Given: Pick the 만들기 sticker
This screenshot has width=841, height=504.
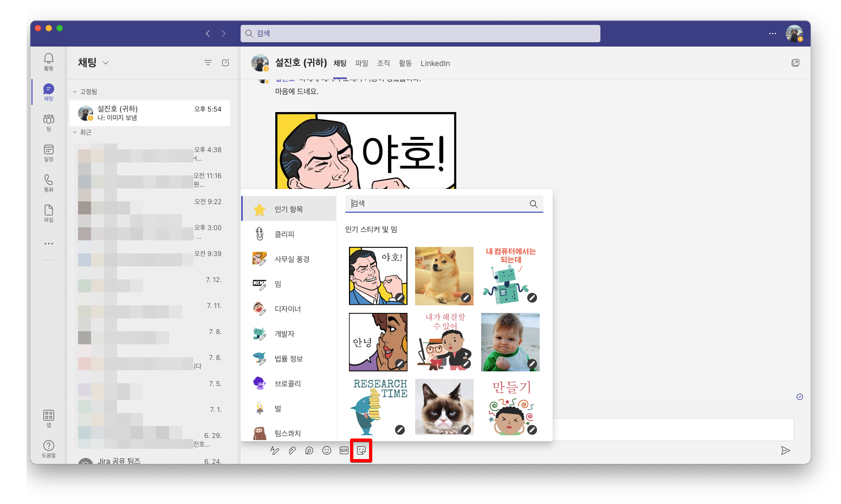Looking at the screenshot, I should (510, 407).
